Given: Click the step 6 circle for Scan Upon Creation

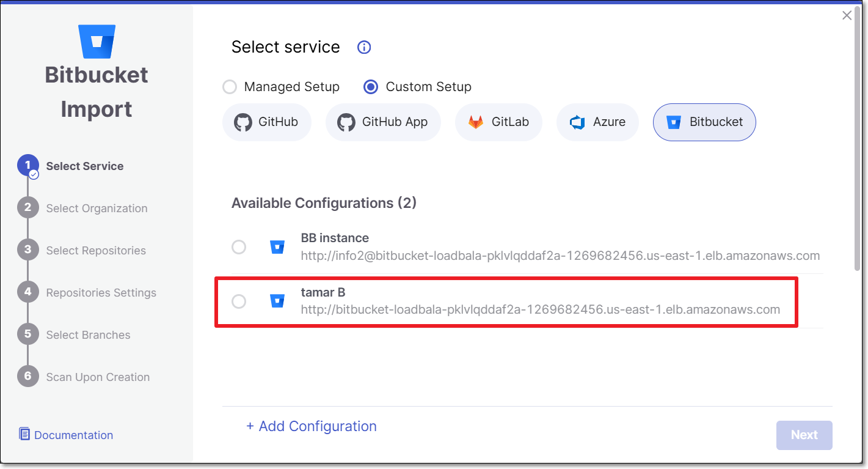Looking at the screenshot, I should pyautogui.click(x=28, y=377).
